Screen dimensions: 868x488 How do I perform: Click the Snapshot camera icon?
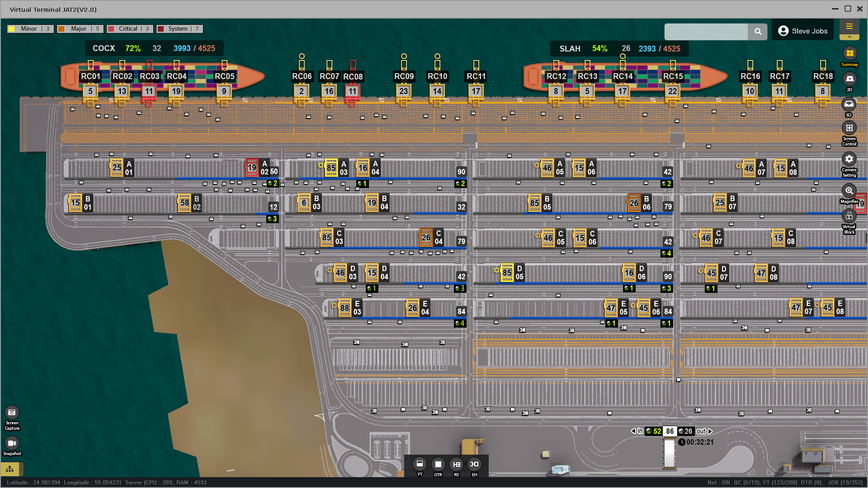12,443
